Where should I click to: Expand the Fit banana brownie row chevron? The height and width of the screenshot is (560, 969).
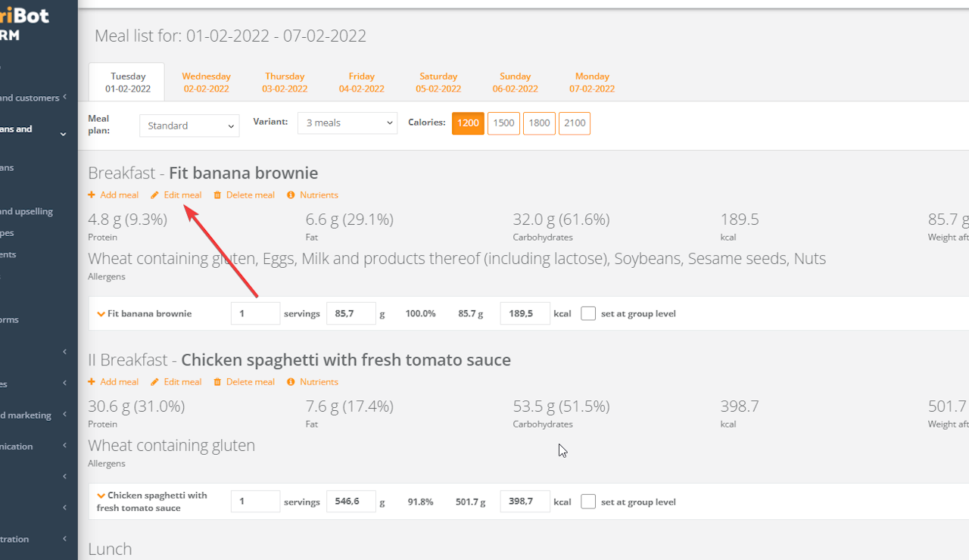pos(101,314)
